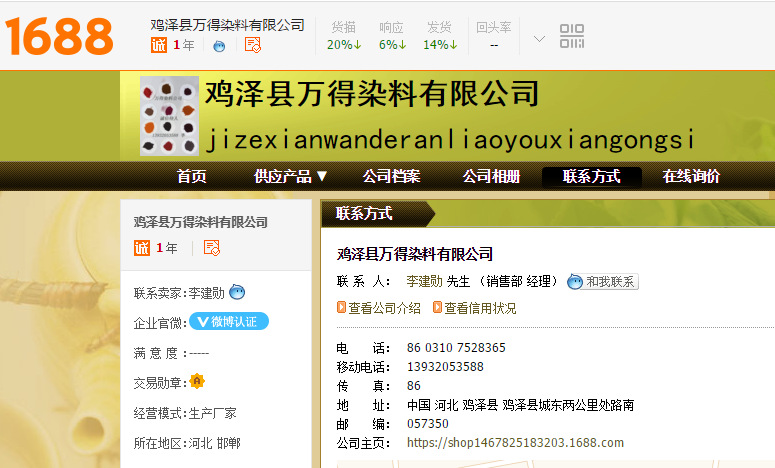
Task: Open the QR code icon in header
Action: tap(572, 36)
